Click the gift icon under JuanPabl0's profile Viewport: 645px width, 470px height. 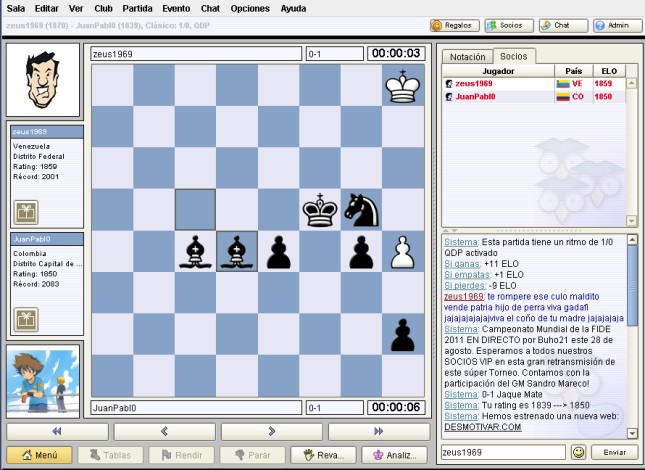[25, 319]
